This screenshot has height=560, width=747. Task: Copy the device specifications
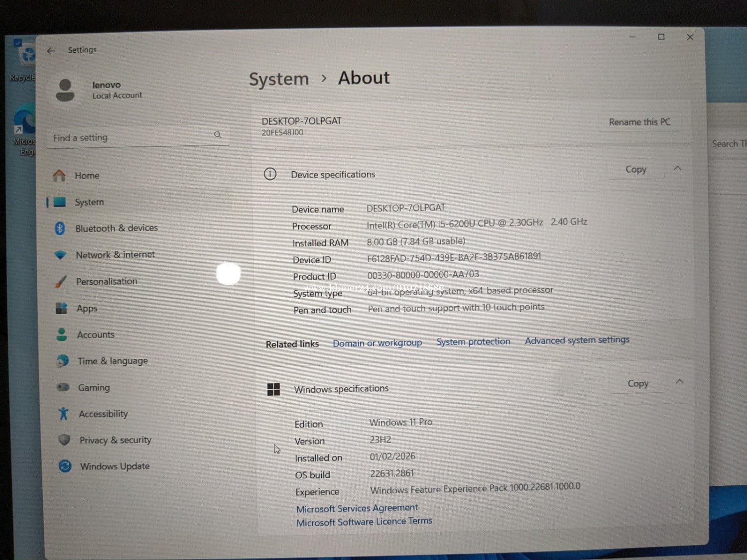click(636, 170)
